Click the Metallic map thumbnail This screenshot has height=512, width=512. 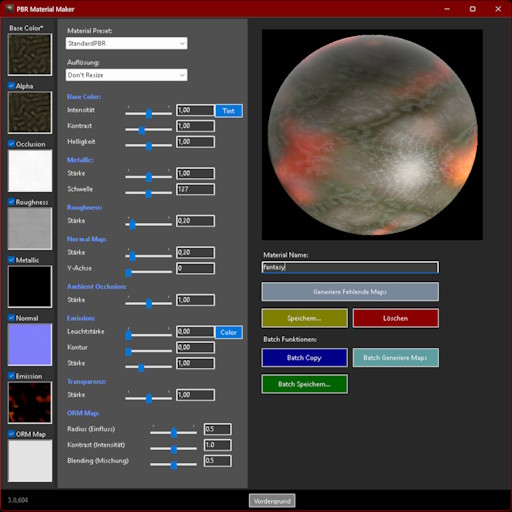[30, 286]
